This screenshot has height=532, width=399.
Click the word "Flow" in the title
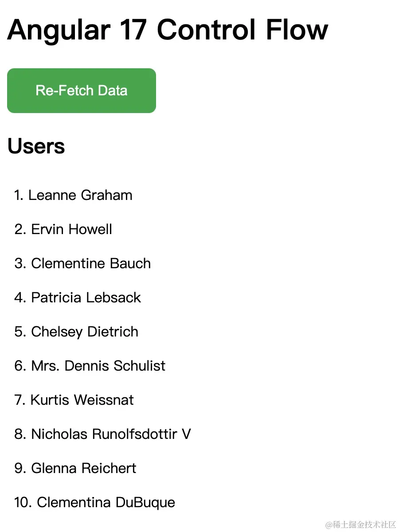297,30
